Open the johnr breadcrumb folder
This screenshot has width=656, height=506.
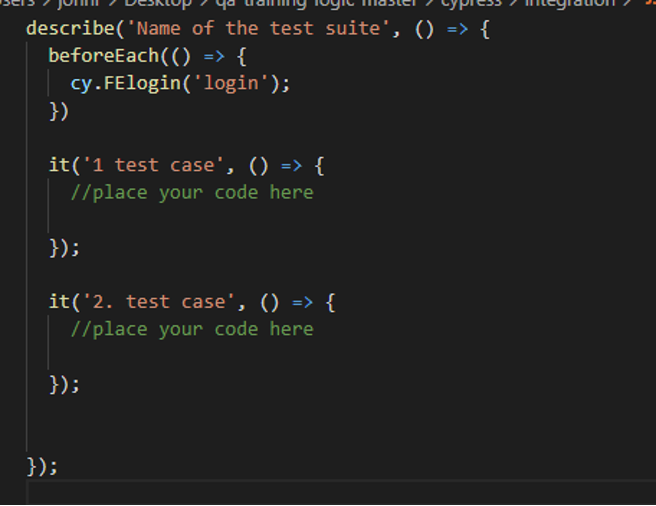click(x=79, y=3)
